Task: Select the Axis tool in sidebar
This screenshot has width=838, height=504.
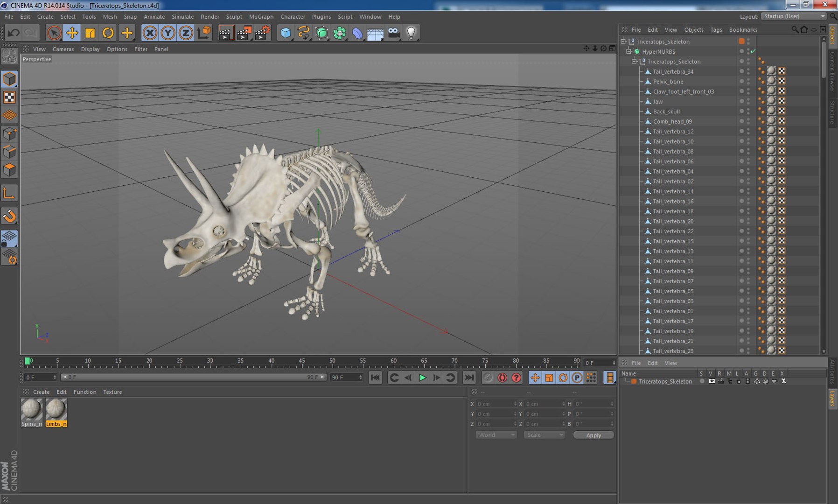Action: pos(9,193)
